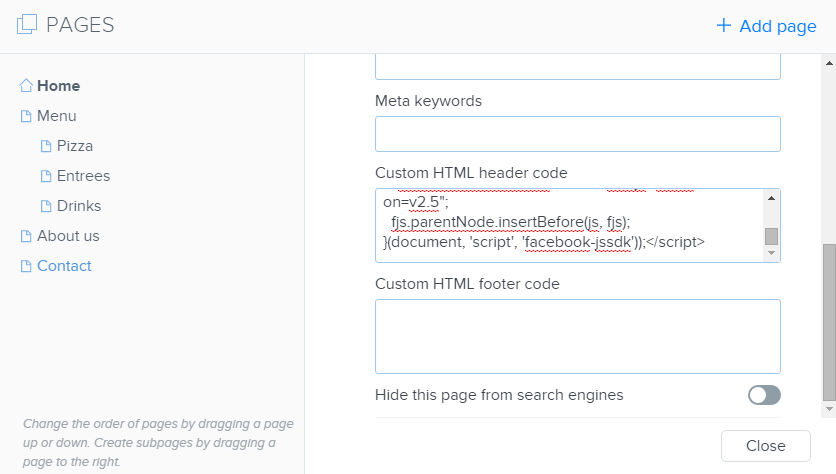Click the house icon next to Home
Image resolution: width=836 pixels, height=474 pixels.
tap(26, 86)
